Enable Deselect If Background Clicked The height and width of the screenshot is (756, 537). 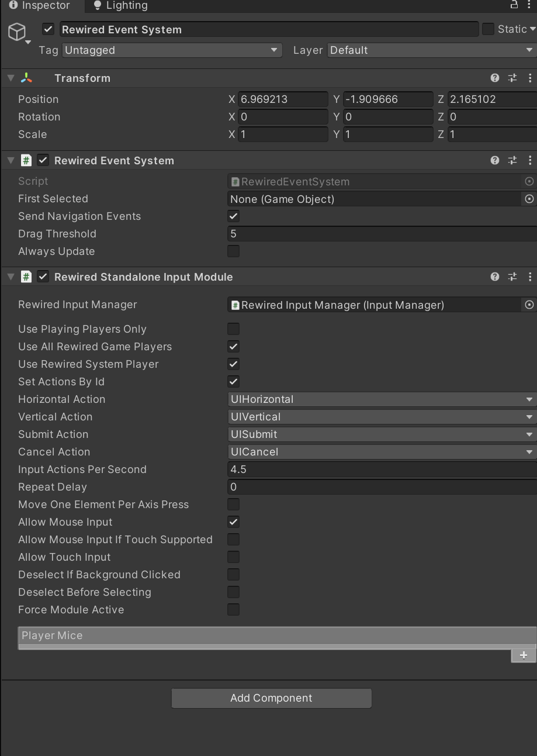coord(234,575)
